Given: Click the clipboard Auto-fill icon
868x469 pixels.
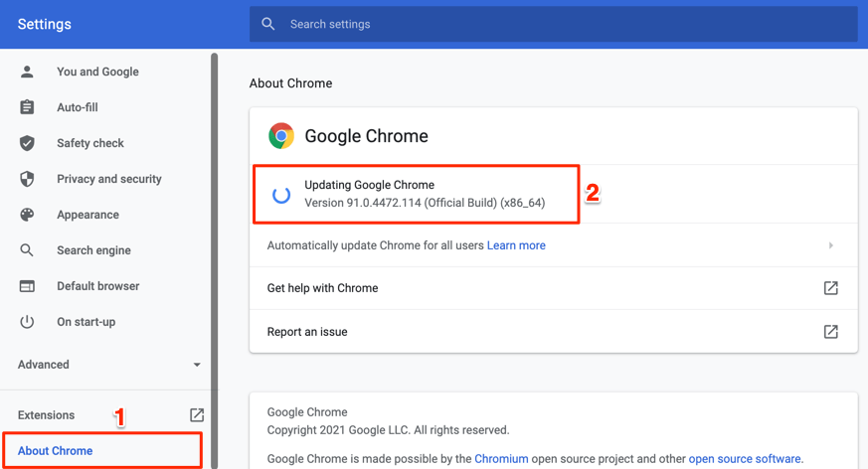Looking at the screenshot, I should pos(27,107).
